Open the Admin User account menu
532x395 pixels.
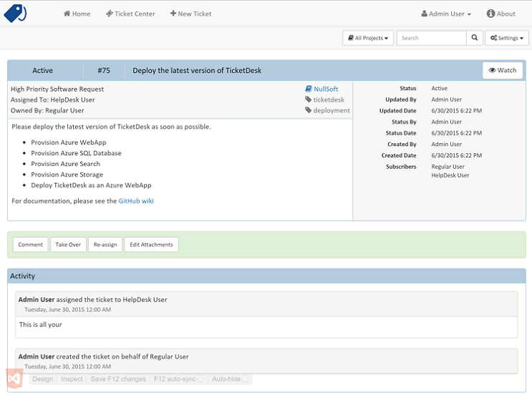pos(446,14)
